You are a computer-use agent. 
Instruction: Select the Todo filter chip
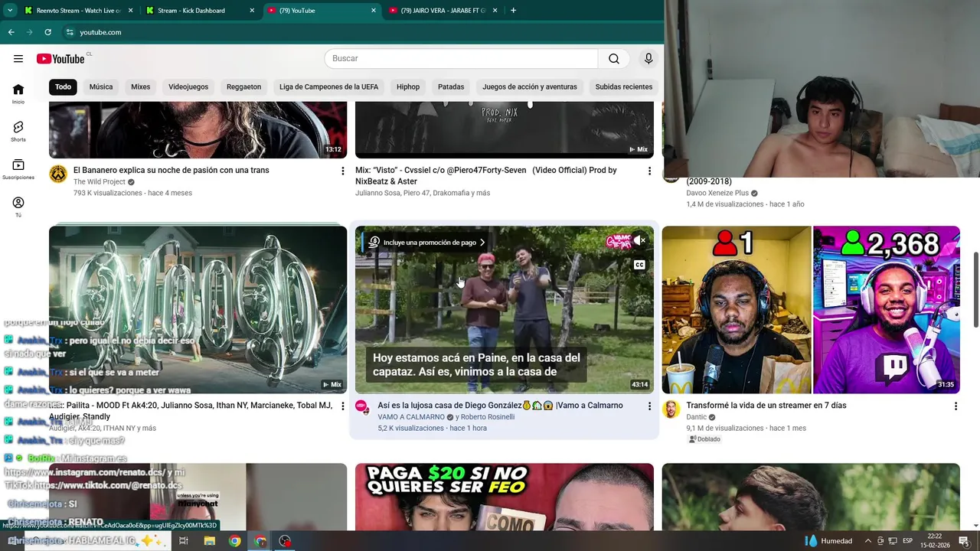(x=64, y=87)
